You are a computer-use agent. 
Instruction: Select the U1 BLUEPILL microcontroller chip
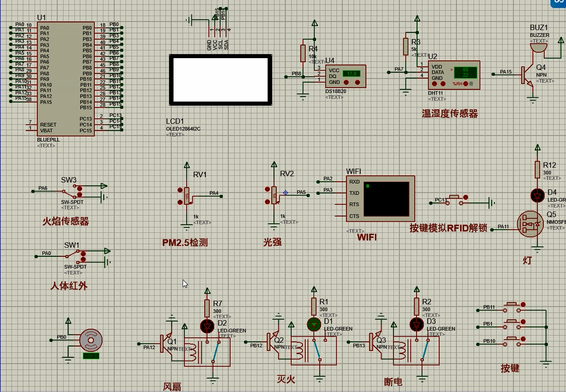tap(66, 79)
